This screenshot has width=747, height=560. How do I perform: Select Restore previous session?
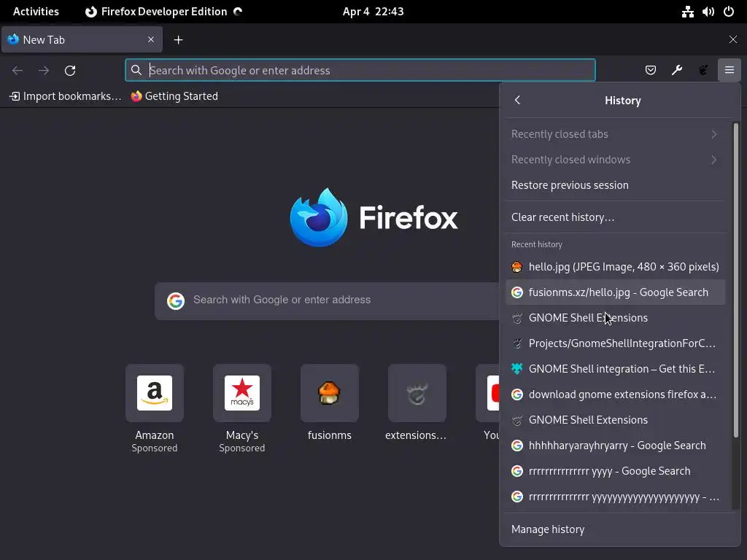[615, 185]
